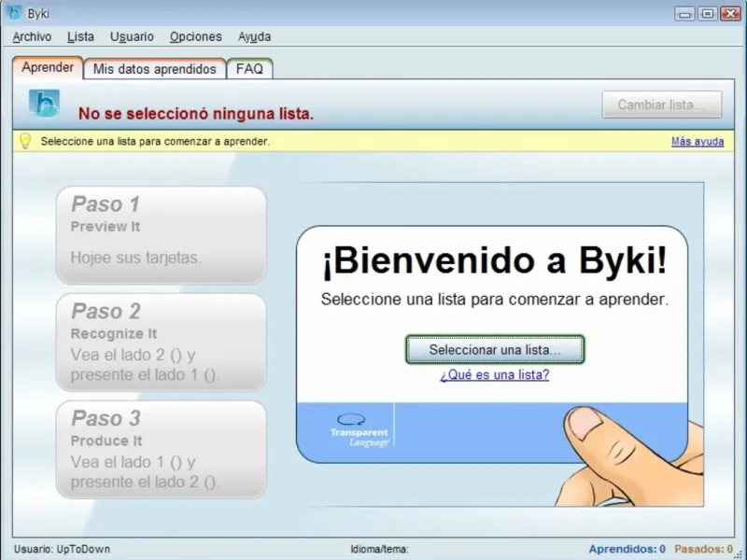The width and height of the screenshot is (747, 560).
Task: Click 'Usuario: UpToDown' in status bar
Action: tap(62, 549)
